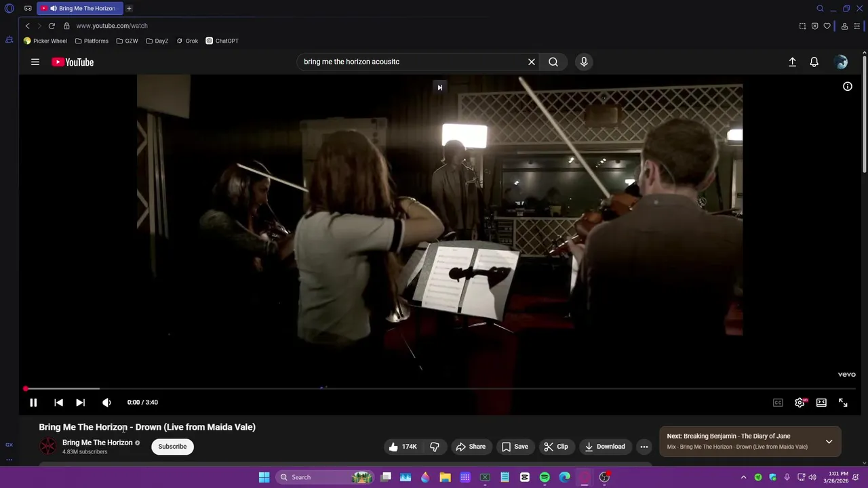Expand the Next mix playlist chevron

pos(829,441)
